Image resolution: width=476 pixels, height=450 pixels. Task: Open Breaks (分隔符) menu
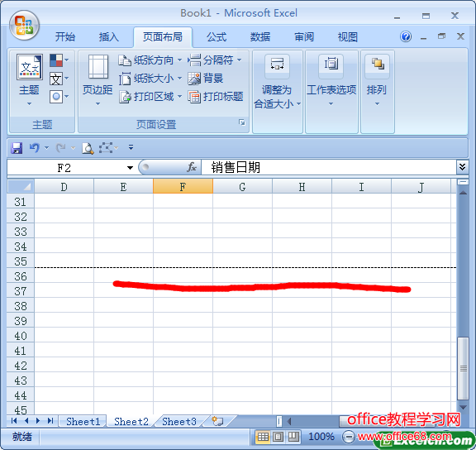[215, 60]
